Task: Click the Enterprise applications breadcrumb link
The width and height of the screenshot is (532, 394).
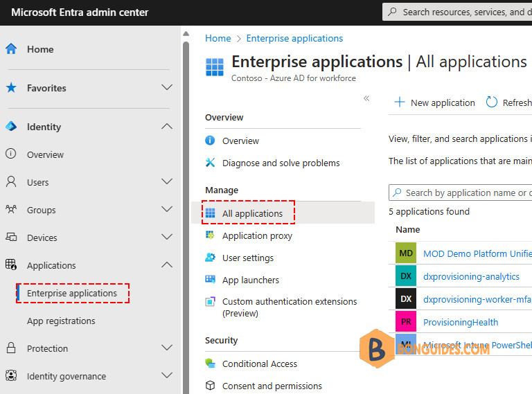Action: point(294,38)
